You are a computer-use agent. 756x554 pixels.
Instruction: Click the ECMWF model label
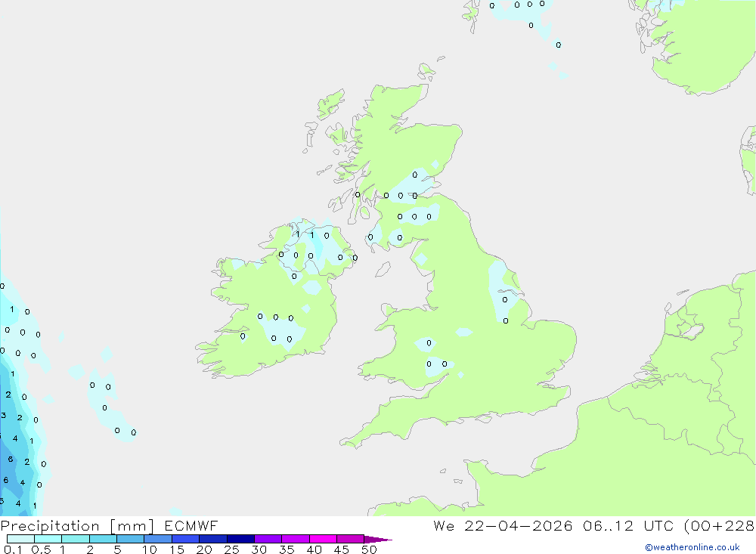tap(191, 525)
